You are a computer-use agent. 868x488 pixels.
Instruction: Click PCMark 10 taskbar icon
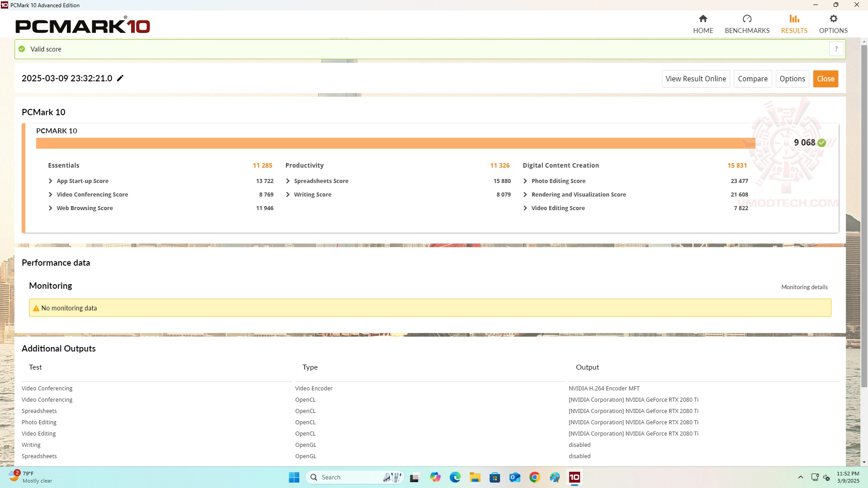click(574, 477)
